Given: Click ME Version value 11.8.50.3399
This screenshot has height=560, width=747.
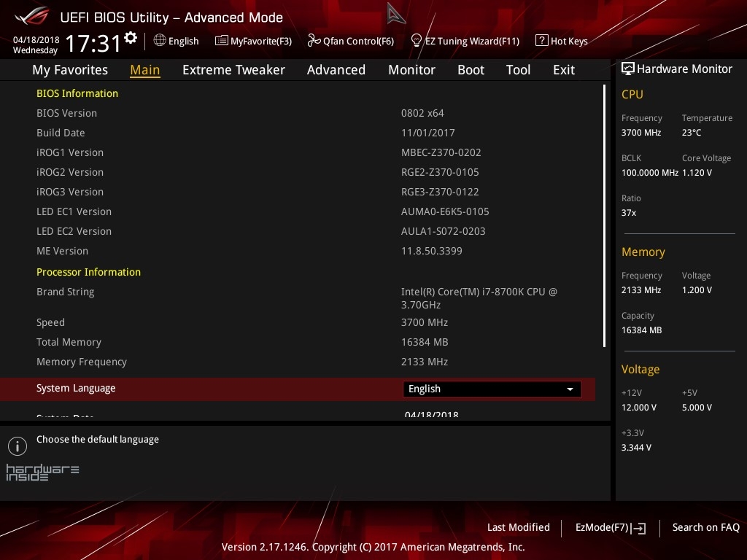Looking at the screenshot, I should [x=432, y=251].
